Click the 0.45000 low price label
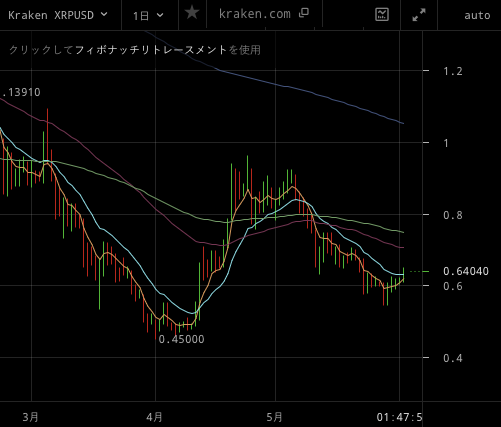 (181, 339)
